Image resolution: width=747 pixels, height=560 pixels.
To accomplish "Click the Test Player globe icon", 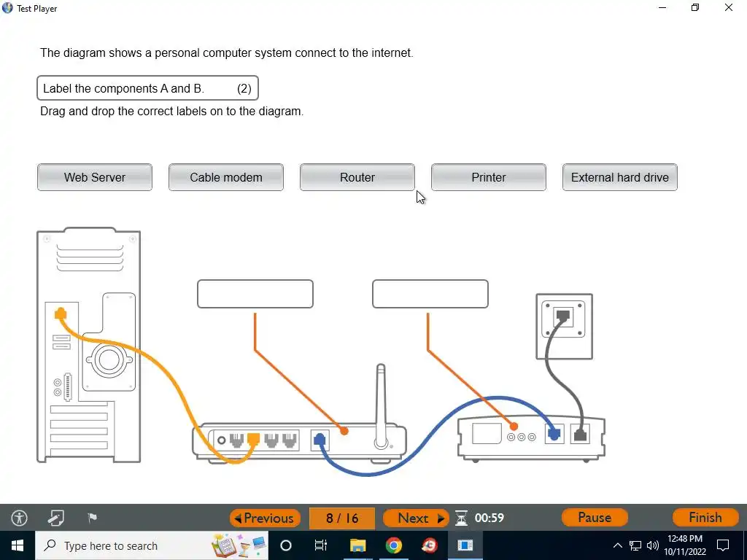I will (x=7, y=7).
